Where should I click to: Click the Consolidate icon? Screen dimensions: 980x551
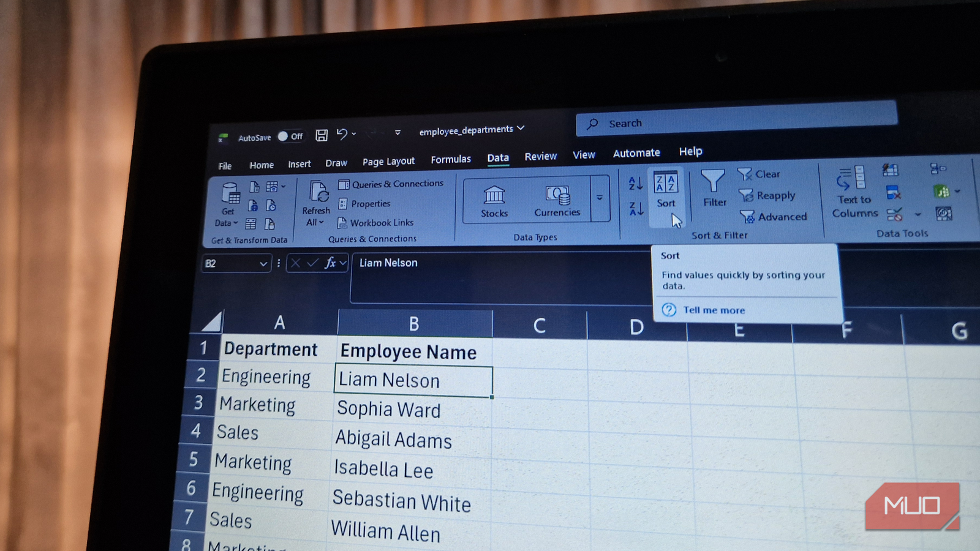(938, 168)
